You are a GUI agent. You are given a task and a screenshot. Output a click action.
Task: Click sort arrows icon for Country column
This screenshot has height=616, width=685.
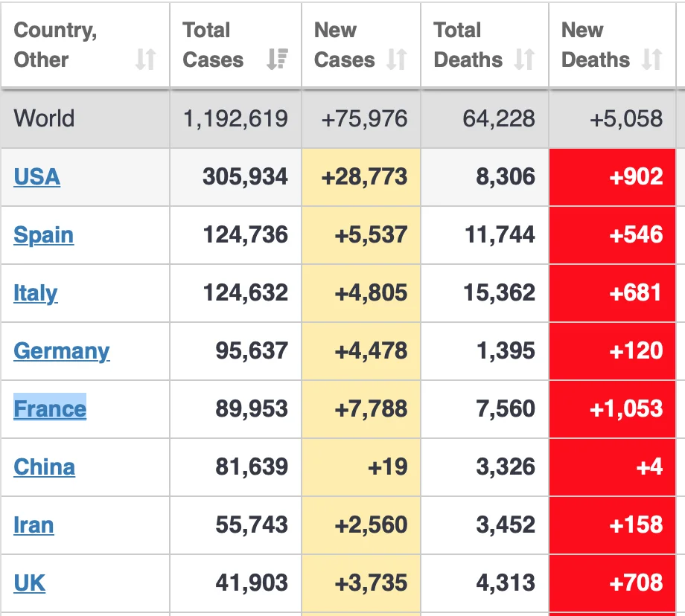point(145,60)
